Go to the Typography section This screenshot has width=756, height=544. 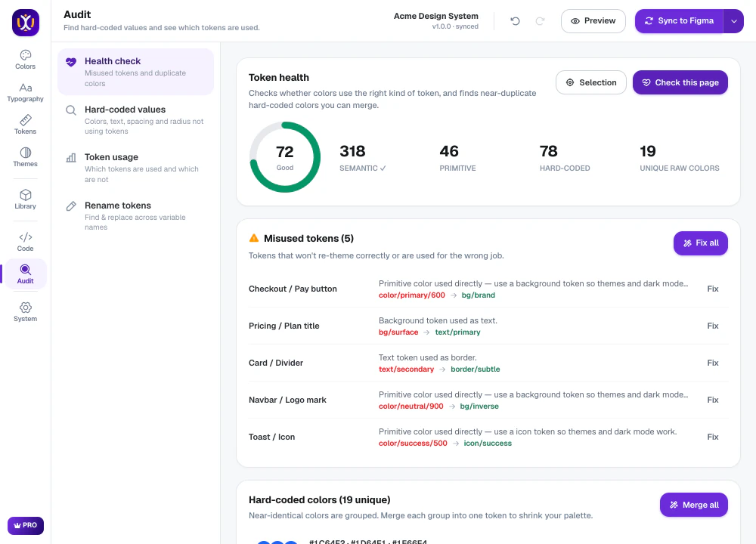[25, 92]
